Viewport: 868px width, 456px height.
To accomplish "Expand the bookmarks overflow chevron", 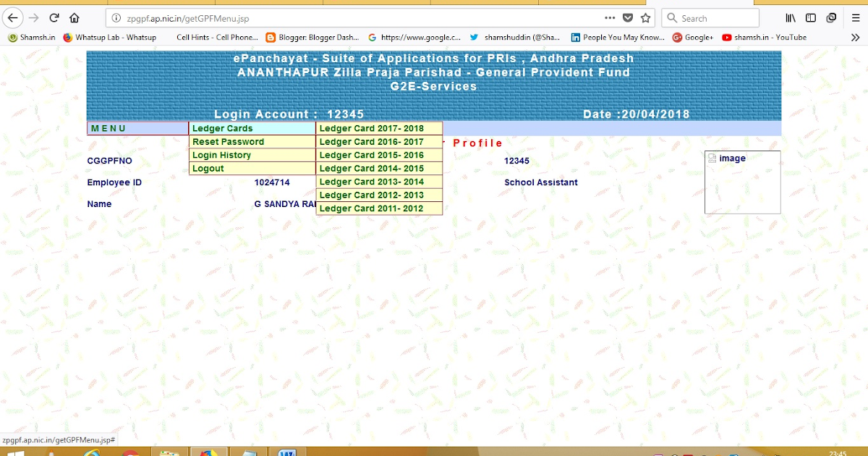I will (x=855, y=37).
